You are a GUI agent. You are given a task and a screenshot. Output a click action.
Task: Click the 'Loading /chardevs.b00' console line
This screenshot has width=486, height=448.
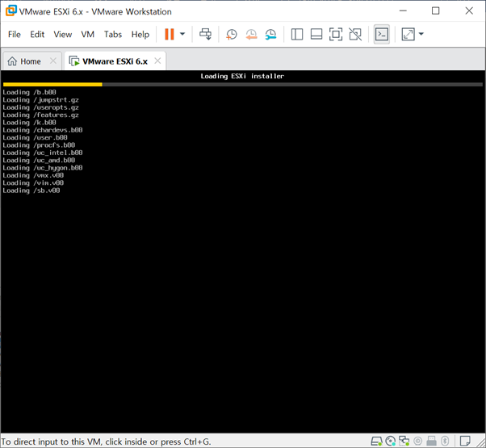[x=43, y=130]
